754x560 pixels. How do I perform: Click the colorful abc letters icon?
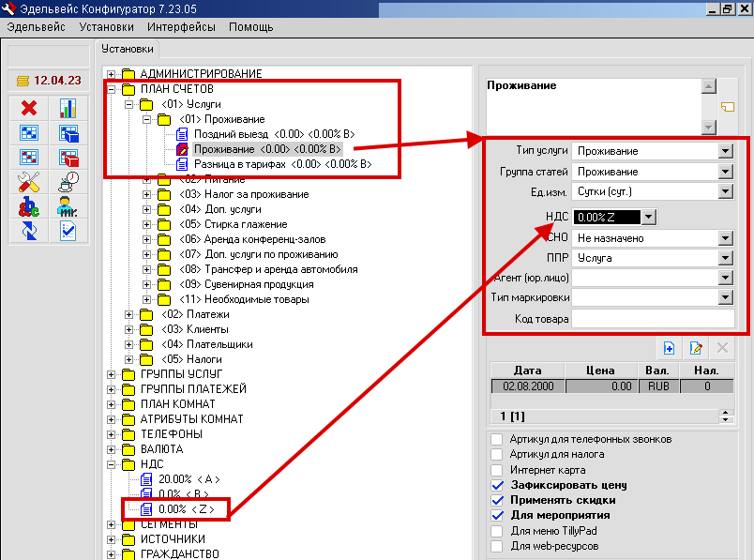click(28, 205)
